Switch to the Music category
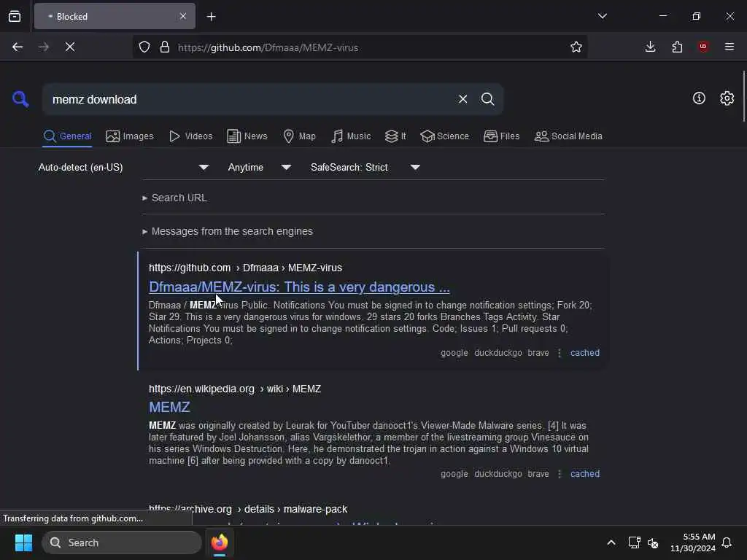Screen dimensions: 747x560 [351, 136]
